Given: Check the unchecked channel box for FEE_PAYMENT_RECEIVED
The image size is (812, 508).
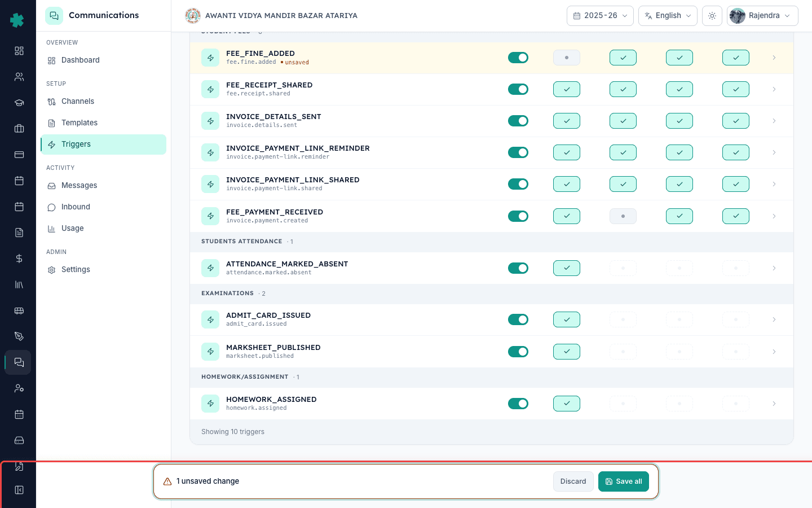Looking at the screenshot, I should click(x=623, y=216).
